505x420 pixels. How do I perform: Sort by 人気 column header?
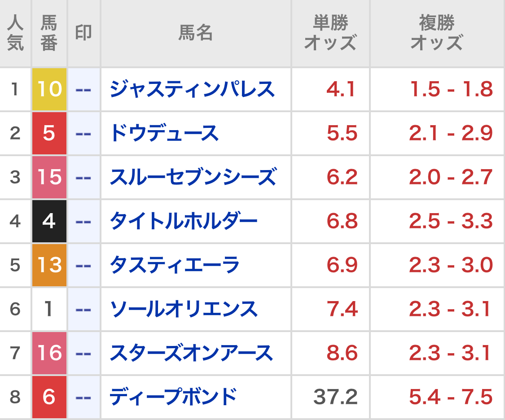click(x=15, y=33)
